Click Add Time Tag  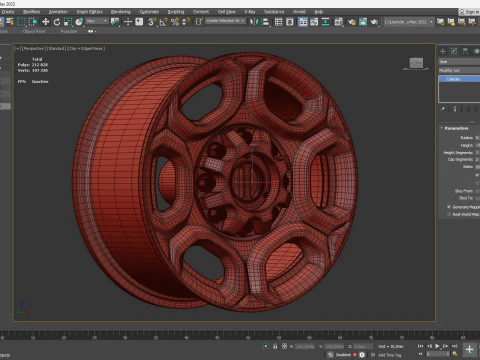(x=389, y=355)
